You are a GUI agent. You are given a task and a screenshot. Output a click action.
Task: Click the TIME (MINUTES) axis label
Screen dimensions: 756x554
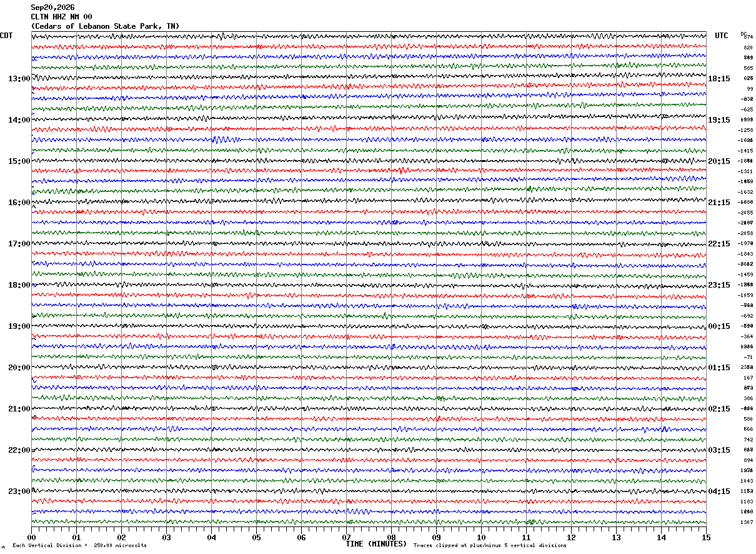[376, 544]
